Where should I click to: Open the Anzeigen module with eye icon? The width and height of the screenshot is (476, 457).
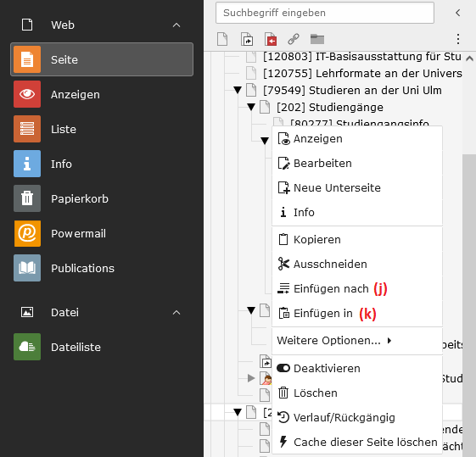pos(102,94)
